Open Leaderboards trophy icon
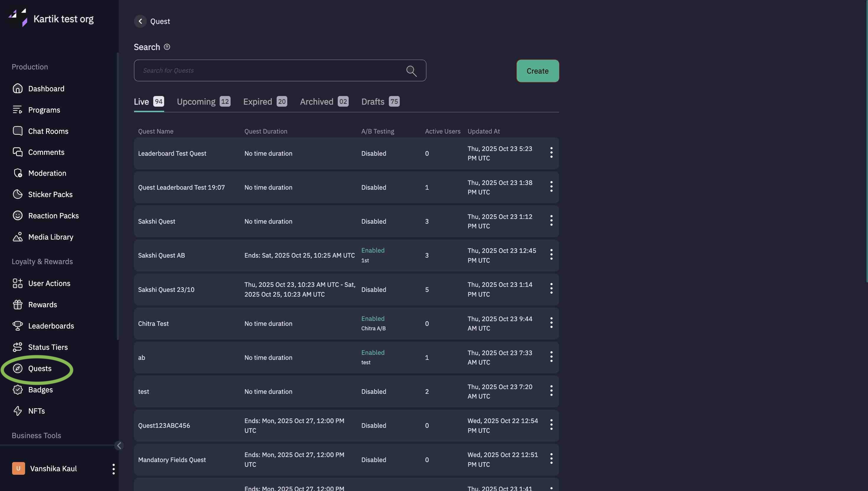Screen dimensions: 868x491 [x=17, y=326]
